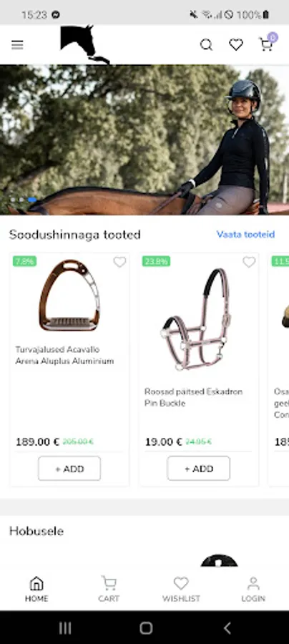Tap the horse head logo
This screenshot has height=644, width=289.
[x=85, y=44]
